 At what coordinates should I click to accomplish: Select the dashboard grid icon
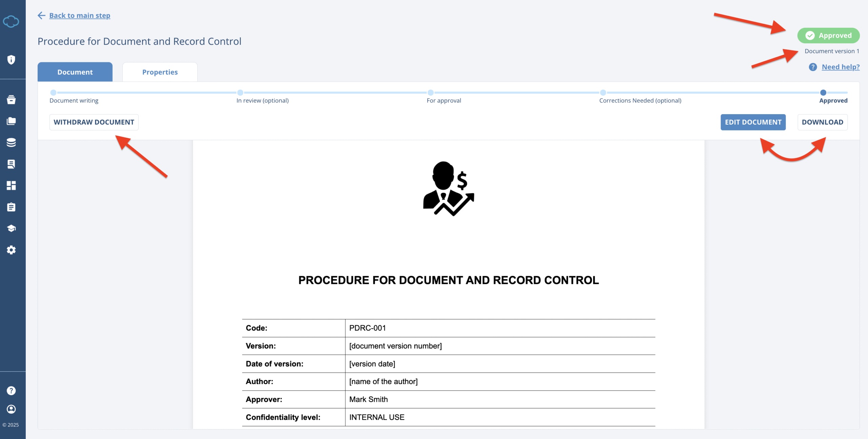coord(11,186)
